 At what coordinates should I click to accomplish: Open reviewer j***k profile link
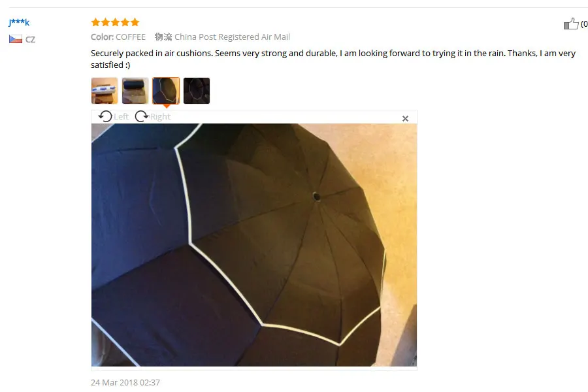[19, 22]
